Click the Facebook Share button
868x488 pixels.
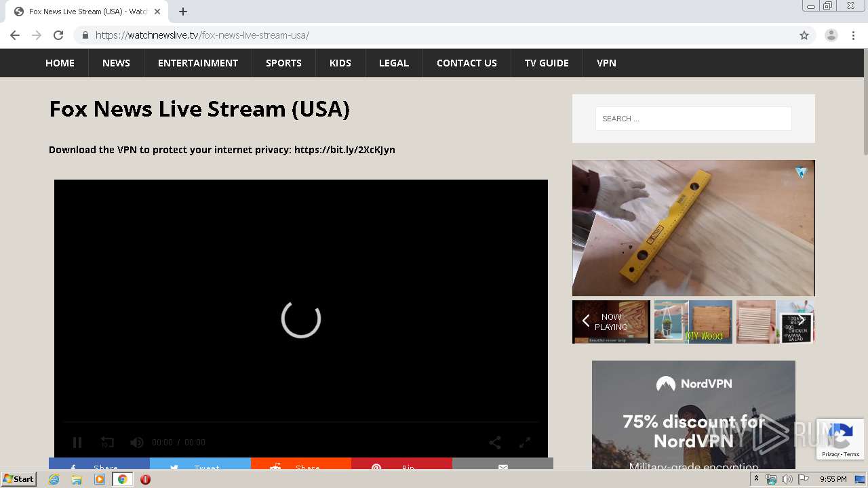pyautogui.click(x=99, y=464)
